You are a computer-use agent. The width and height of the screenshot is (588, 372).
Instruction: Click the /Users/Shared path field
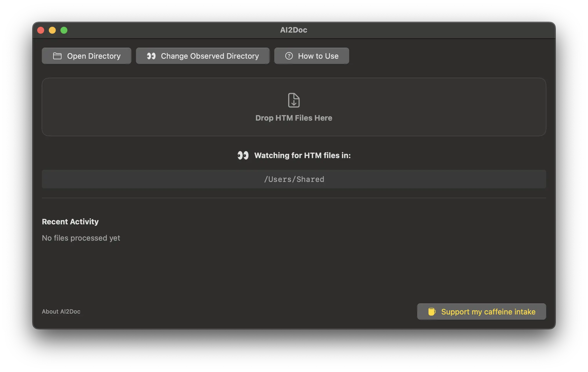(x=294, y=179)
